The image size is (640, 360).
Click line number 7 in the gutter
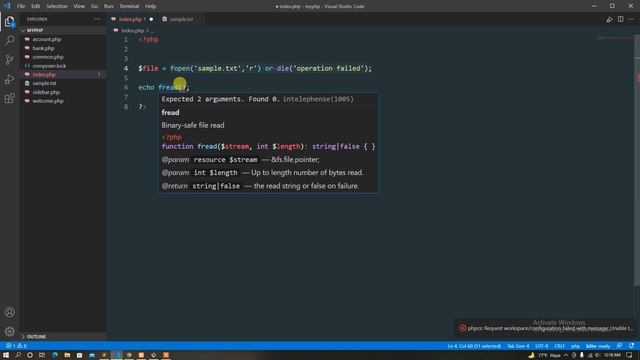(126, 97)
